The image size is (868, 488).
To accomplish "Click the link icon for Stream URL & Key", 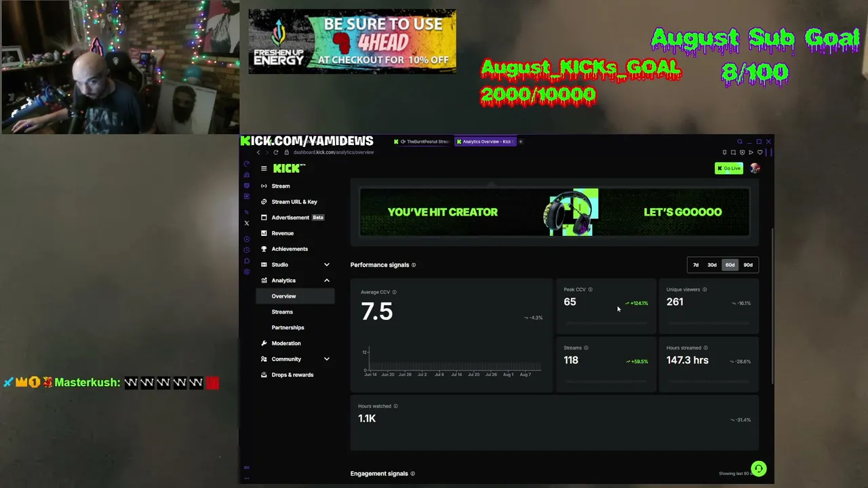I will 264,201.
